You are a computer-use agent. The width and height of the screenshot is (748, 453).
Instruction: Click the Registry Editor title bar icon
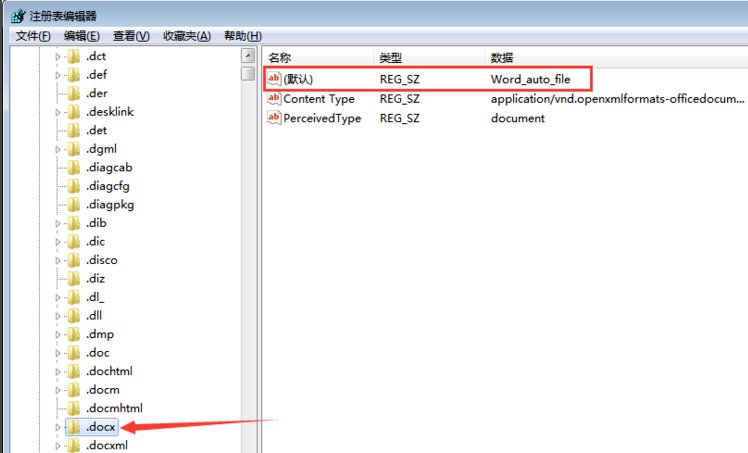[18, 16]
